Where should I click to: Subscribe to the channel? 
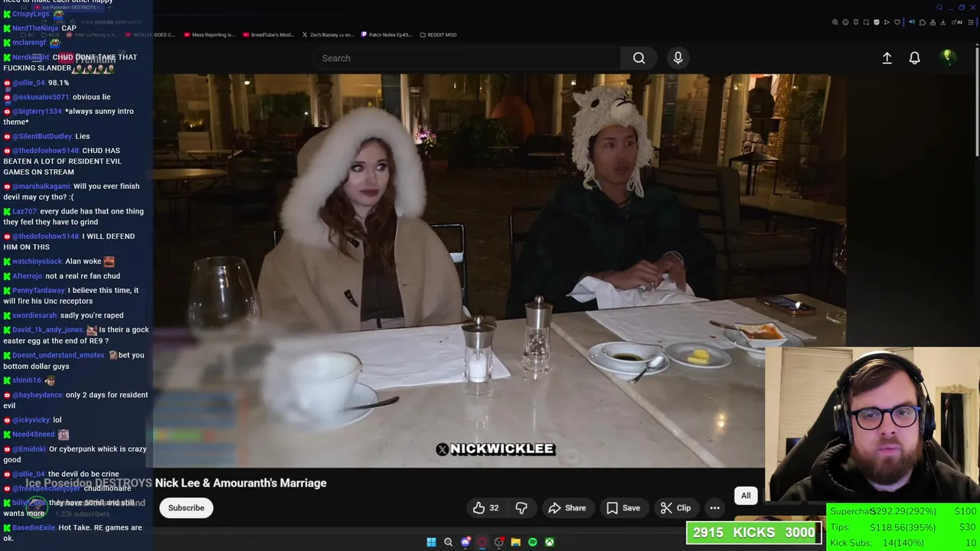click(186, 508)
